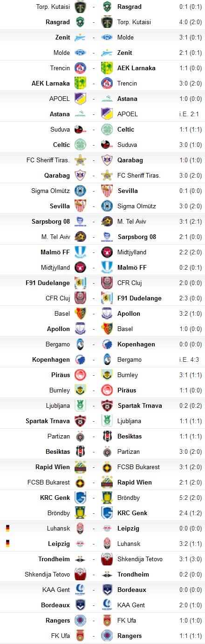Click the AEK Larnaka crest beside Trencin 1:1
This screenshot has height=644, width=205.
click(x=107, y=68)
